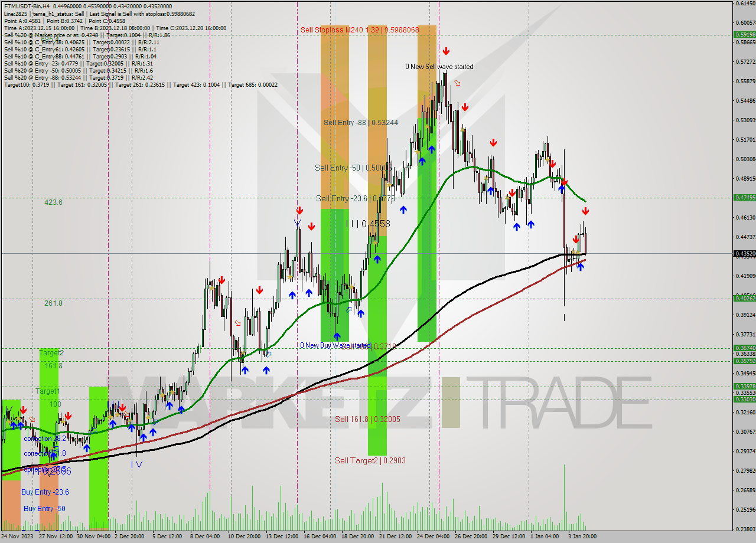The image size is (756, 543).
Task: Click the '0 New Sell wave started' label
Action: [439, 67]
